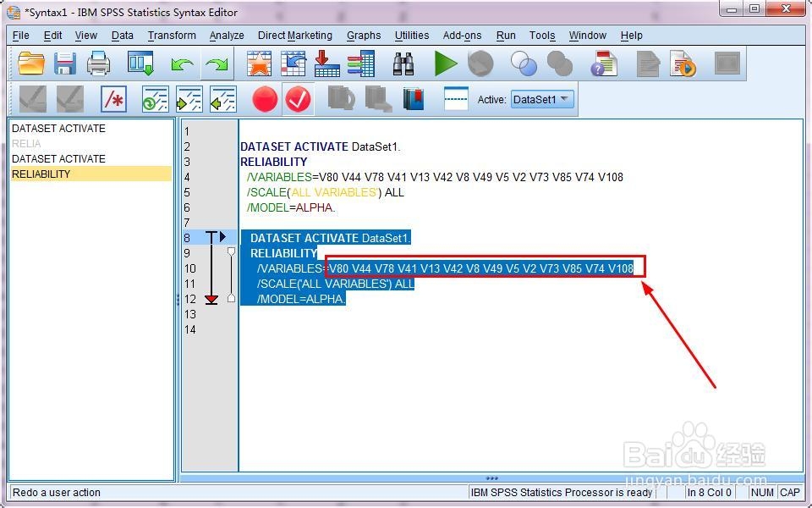Split the editor window using the split icon
The image size is (812, 508).
coord(456,99)
